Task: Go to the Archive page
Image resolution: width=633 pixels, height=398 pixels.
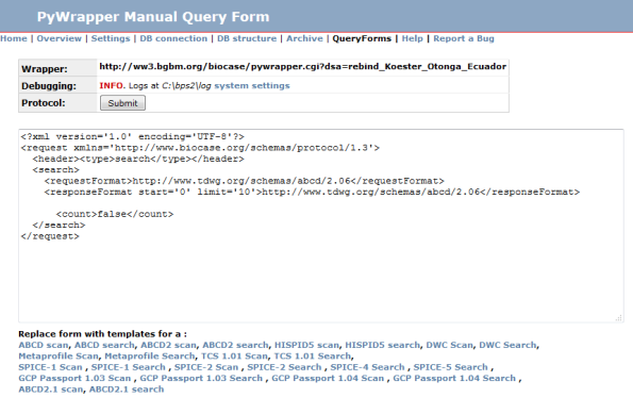Action: pos(304,38)
